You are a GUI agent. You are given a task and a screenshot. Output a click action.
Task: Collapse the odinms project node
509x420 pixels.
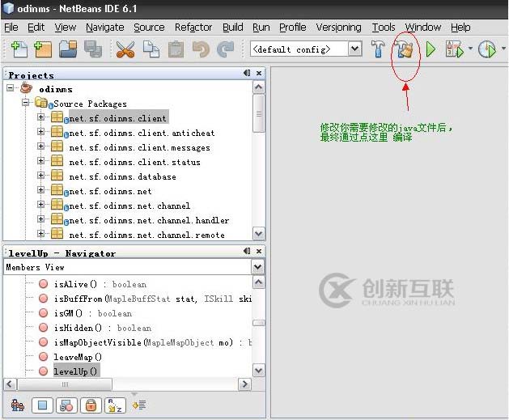click(11, 88)
